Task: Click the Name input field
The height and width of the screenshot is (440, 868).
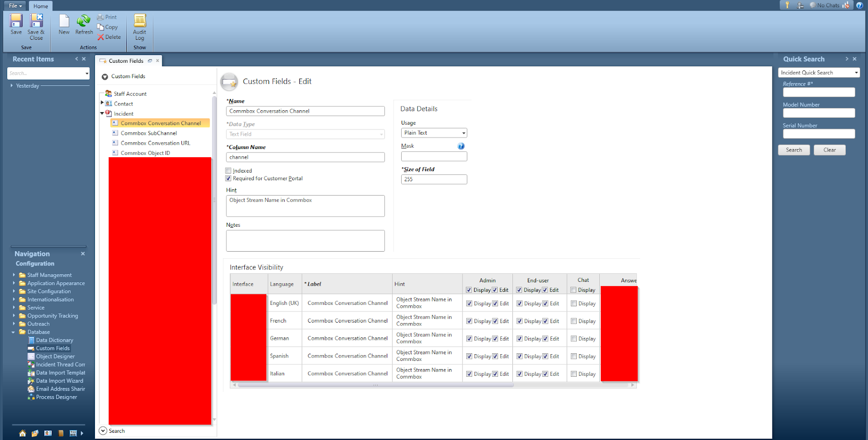Action: pos(305,111)
